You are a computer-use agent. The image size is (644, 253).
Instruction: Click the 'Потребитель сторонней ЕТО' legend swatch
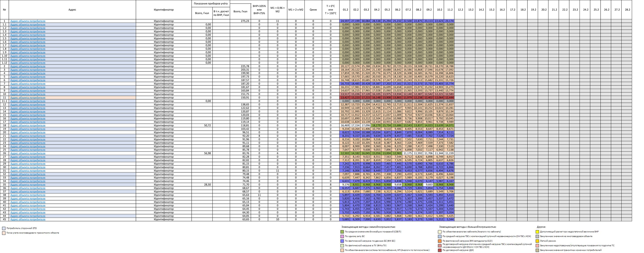(4, 228)
